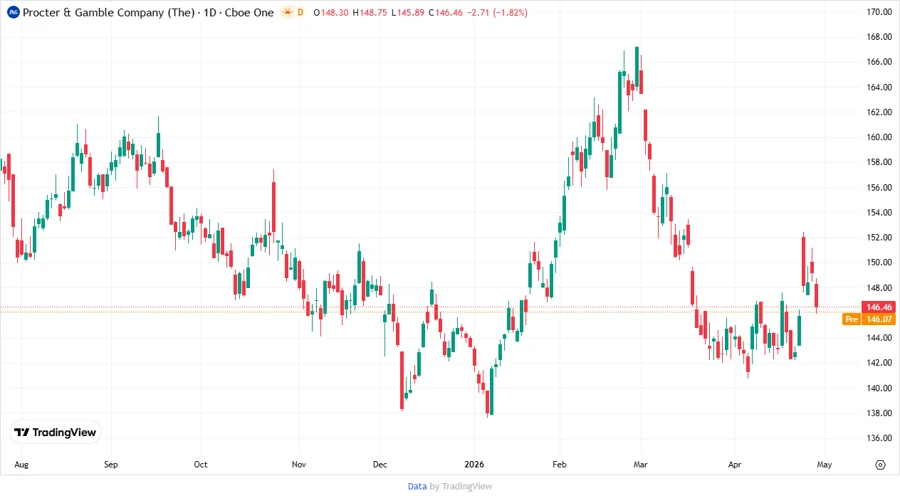Click the Oct label on time axis
The height and width of the screenshot is (498, 900).
tap(200, 465)
